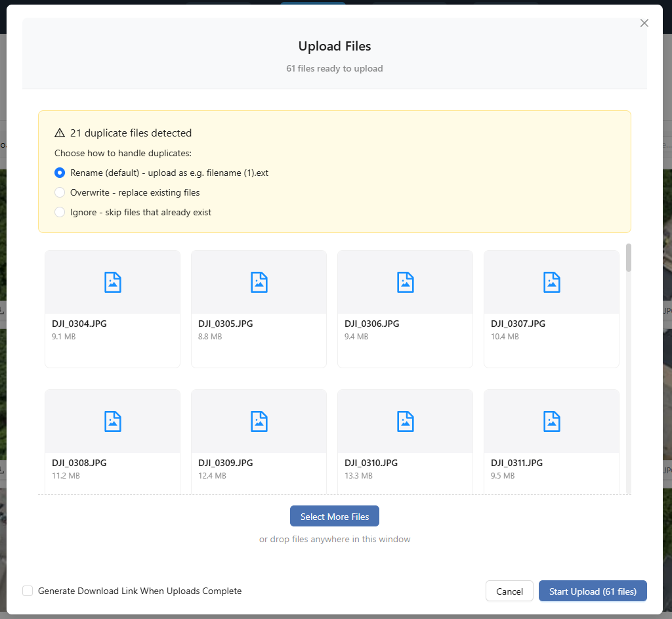Click the 10.4 MB size label
The image size is (672, 619).
click(x=505, y=337)
